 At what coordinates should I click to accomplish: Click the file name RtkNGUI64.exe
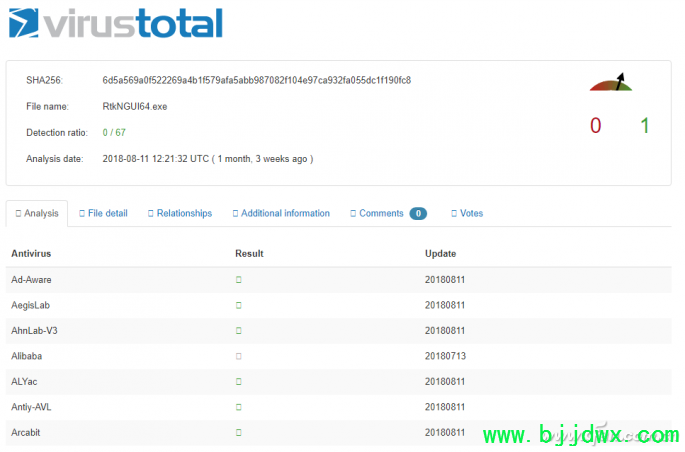point(135,107)
